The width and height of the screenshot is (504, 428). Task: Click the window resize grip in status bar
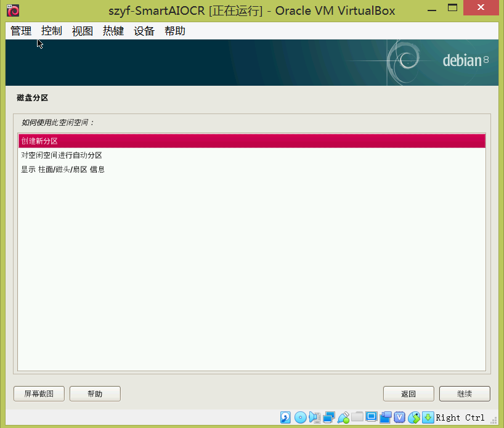click(494, 419)
